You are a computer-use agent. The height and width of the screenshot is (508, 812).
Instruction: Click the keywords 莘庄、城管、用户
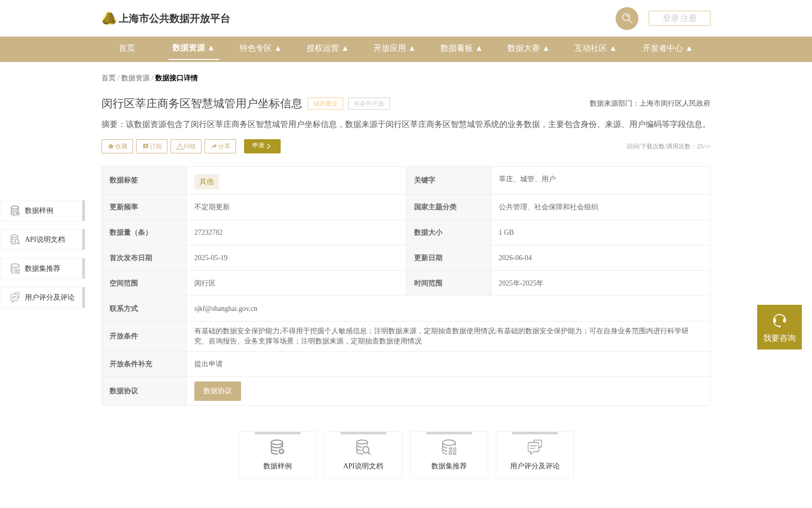[527, 179]
